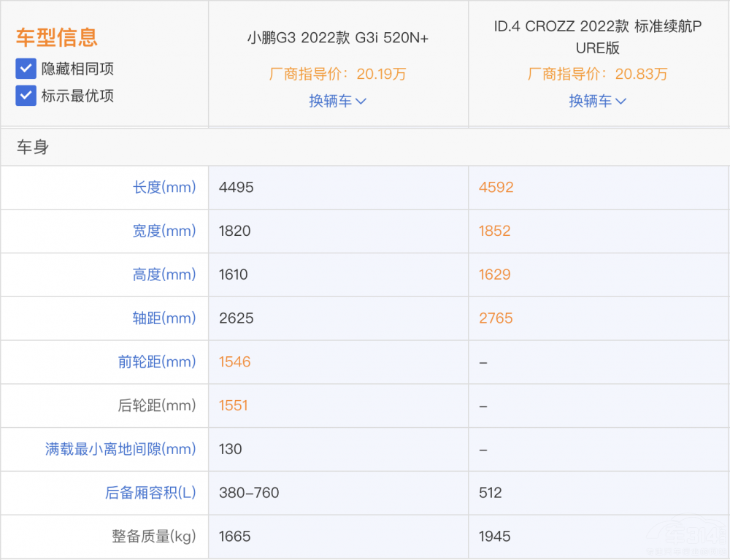This screenshot has width=730, height=560.
Task: Click the 后备厢容积(L) parameter link
Action: point(150,494)
